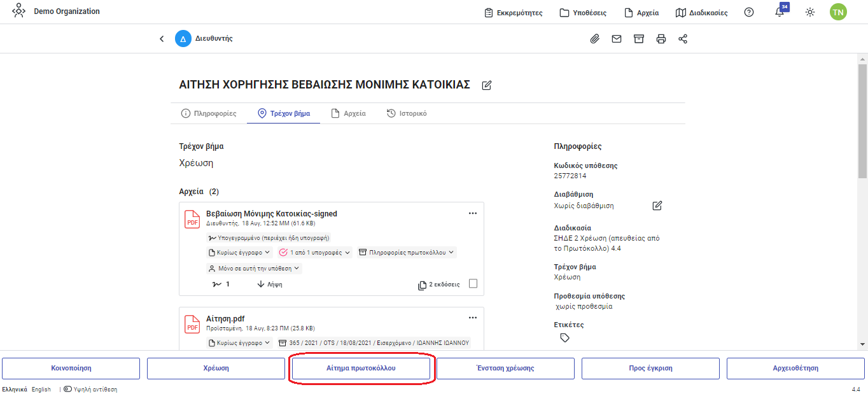Edit Διαβάθμιση with its pencil icon
Viewport: 868px width, 394px height.
(657, 206)
